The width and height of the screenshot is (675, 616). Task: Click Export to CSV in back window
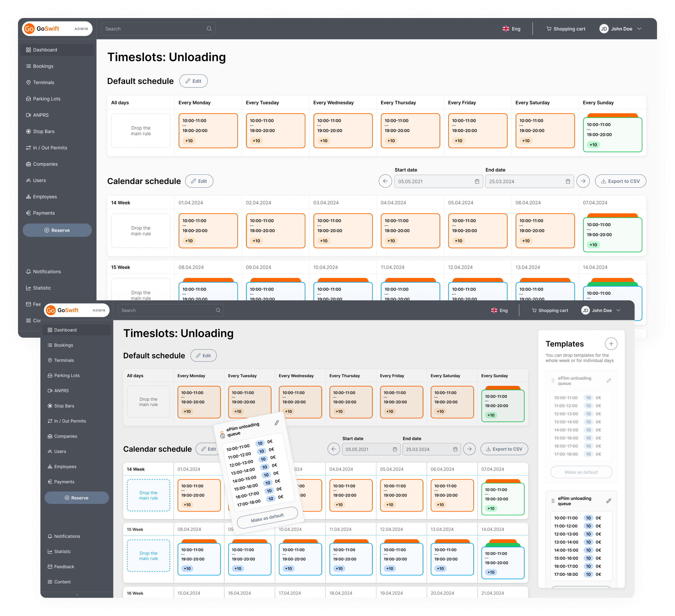(620, 181)
